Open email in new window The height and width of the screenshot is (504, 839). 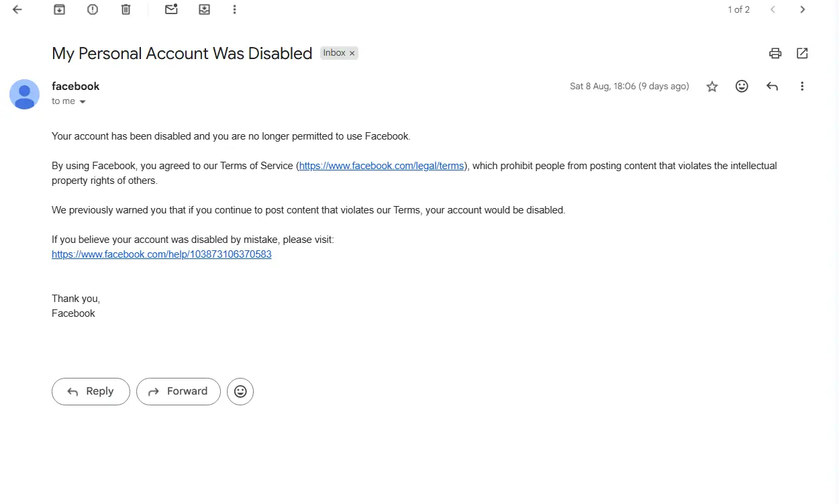coord(802,53)
